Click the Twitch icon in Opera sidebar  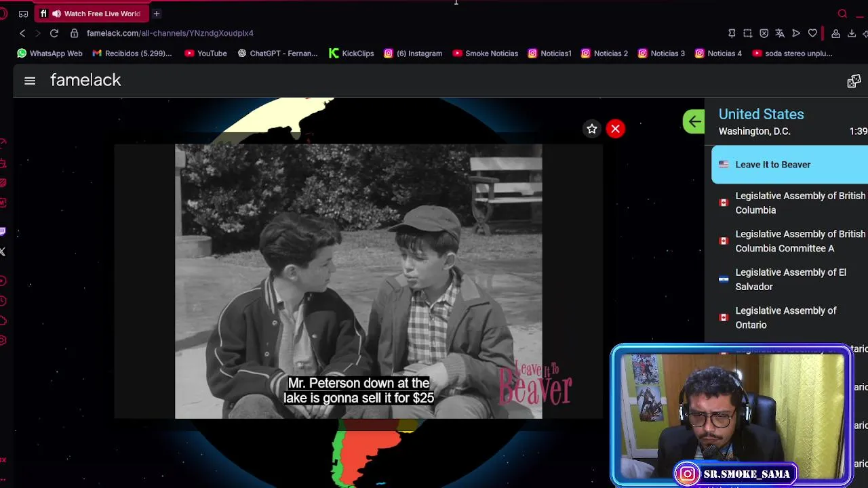click(3, 232)
